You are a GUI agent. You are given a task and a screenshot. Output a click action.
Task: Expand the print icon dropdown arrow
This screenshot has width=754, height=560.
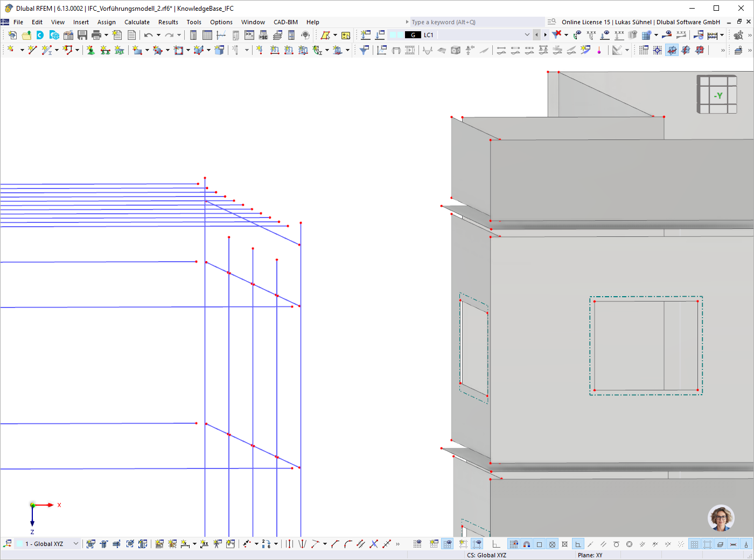pyautogui.click(x=106, y=35)
